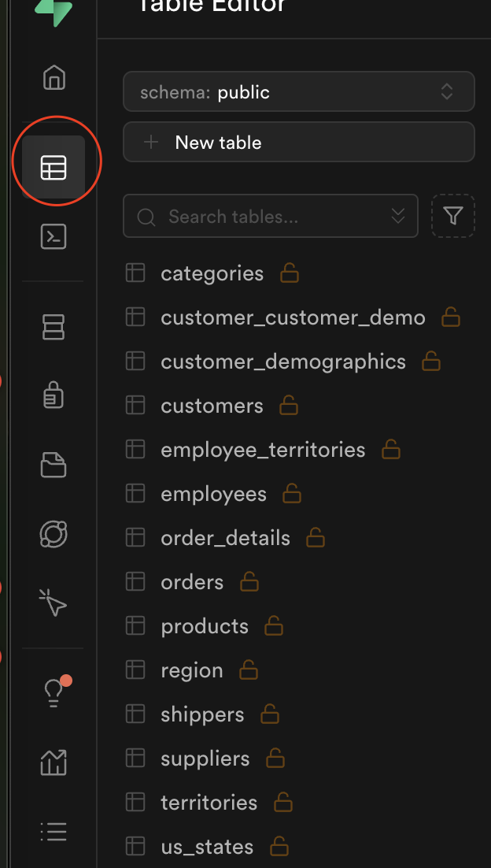
Task: Open the customers table
Action: 212,406
